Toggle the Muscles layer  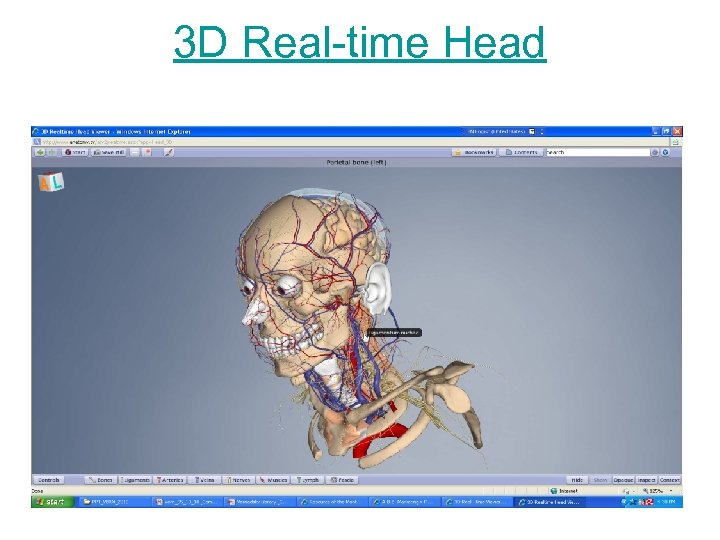pyautogui.click(x=273, y=480)
